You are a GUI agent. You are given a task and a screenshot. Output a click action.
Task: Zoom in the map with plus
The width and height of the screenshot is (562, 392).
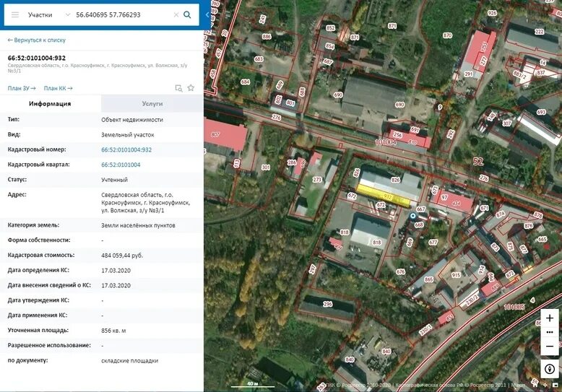pyautogui.click(x=550, y=318)
